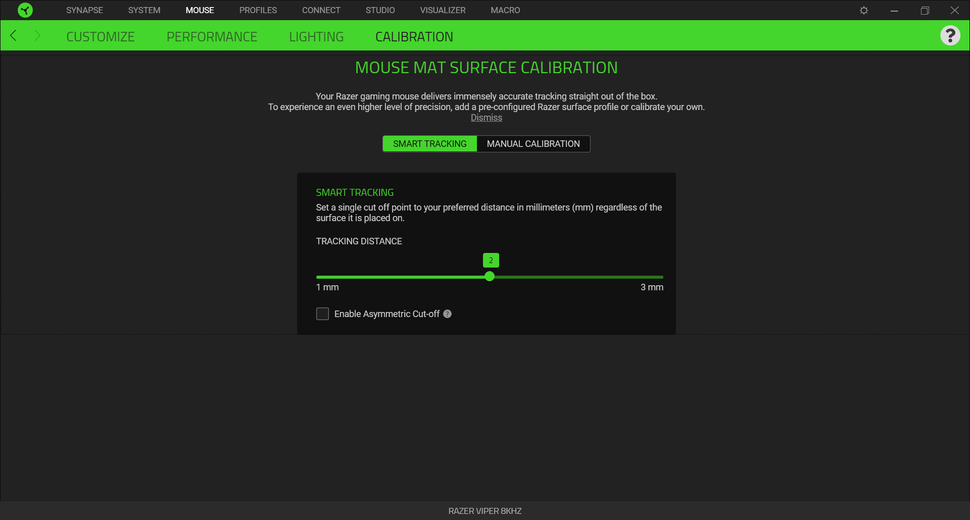The image size is (970, 520).
Task: Open the help question mark icon
Action: point(950,35)
